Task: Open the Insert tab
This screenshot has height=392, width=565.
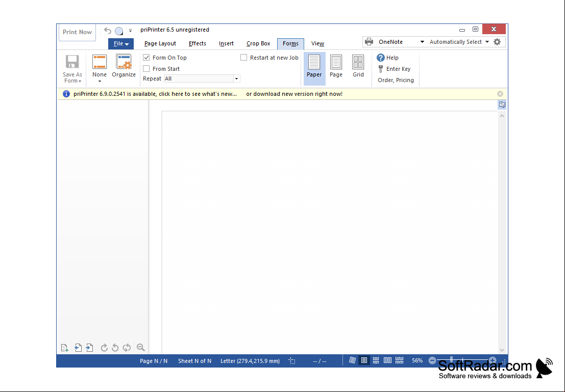Action: click(226, 43)
